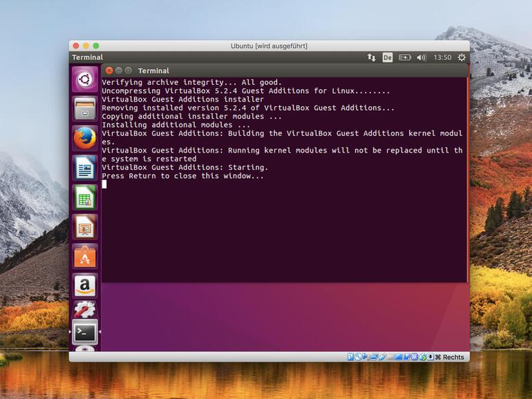Click the VirtualBox keyboard capture arrow icon

[430, 357]
